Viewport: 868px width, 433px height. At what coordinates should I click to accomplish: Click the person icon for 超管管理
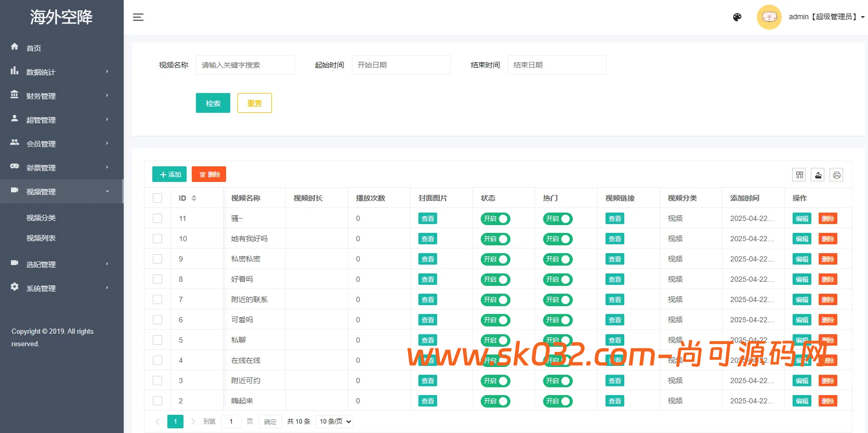[15, 119]
